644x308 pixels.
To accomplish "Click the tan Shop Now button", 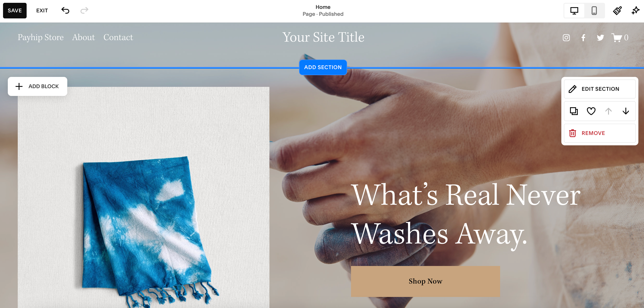I will coord(425,281).
